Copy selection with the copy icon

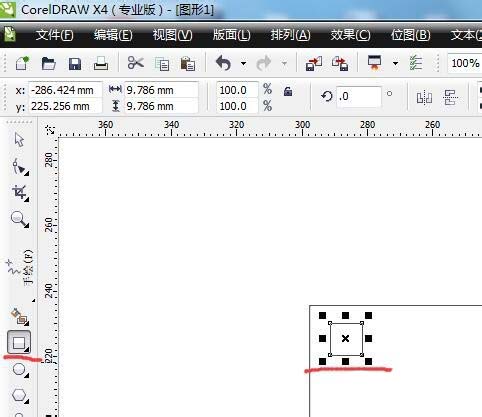click(x=162, y=64)
